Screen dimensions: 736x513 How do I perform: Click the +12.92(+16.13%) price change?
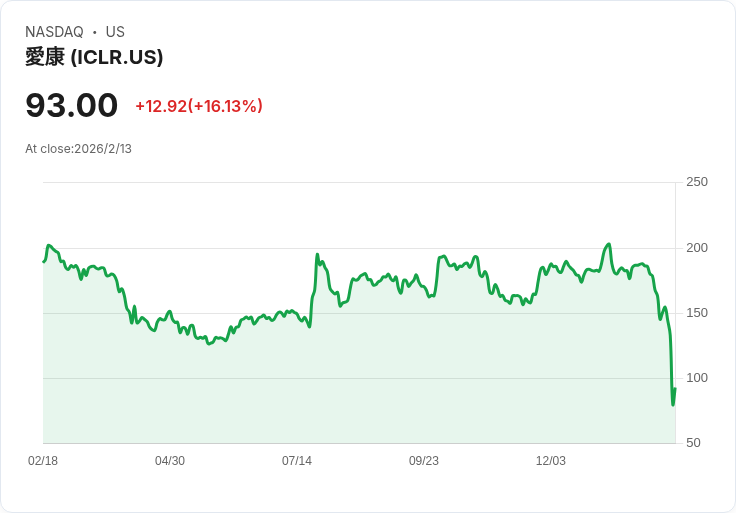[x=198, y=106]
